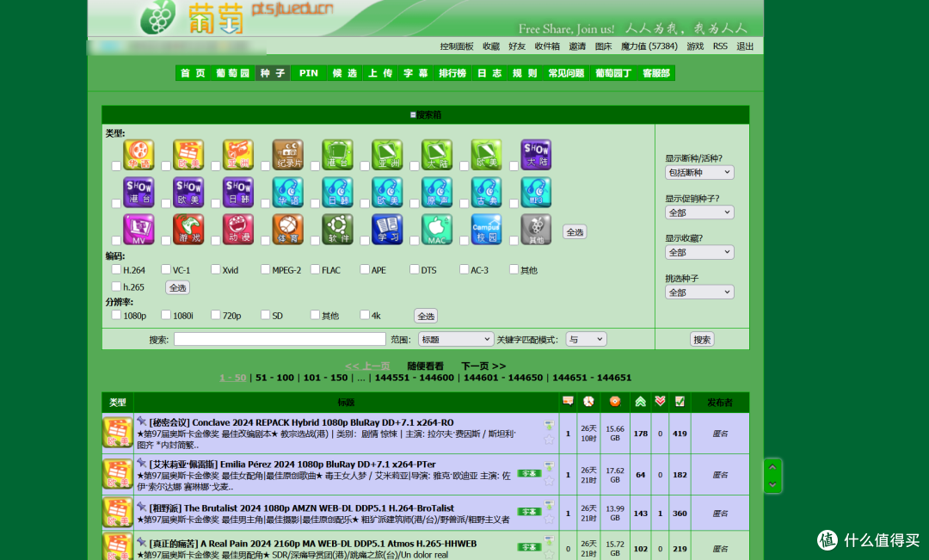This screenshot has width=929, height=560.
Task: Sort by the size column header icon
Action: pos(614,402)
